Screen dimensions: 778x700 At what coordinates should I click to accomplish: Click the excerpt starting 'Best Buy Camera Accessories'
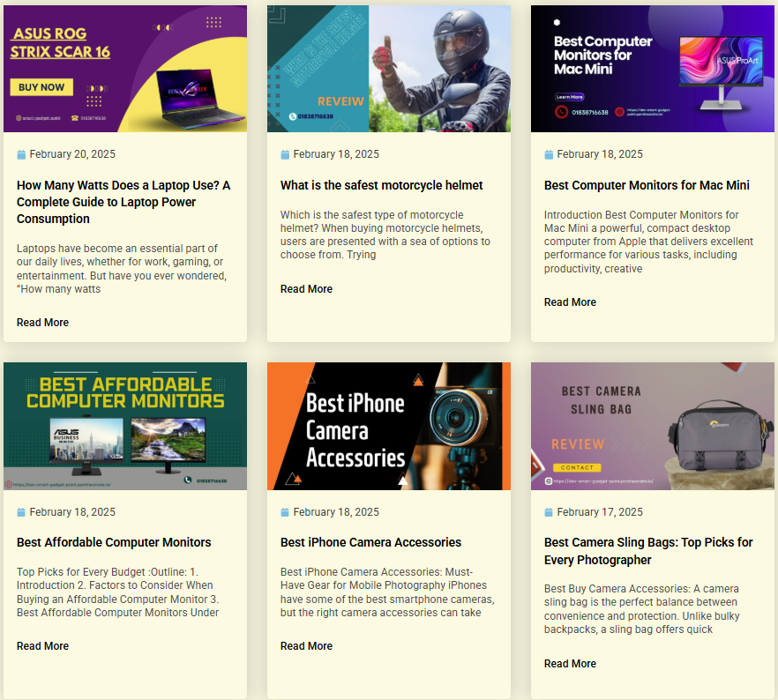(x=642, y=609)
